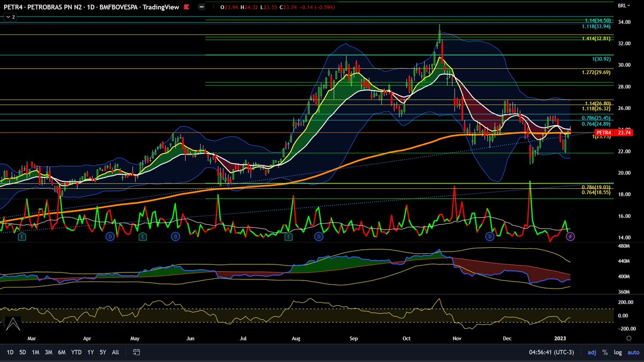Click the Fibonacci label 1(30.92)
The width and height of the screenshot is (644, 362).
602,58
